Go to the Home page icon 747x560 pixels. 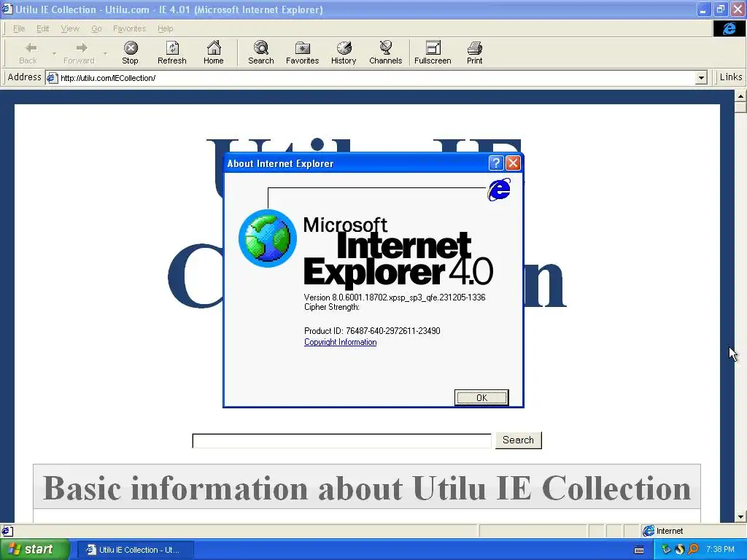(214, 52)
